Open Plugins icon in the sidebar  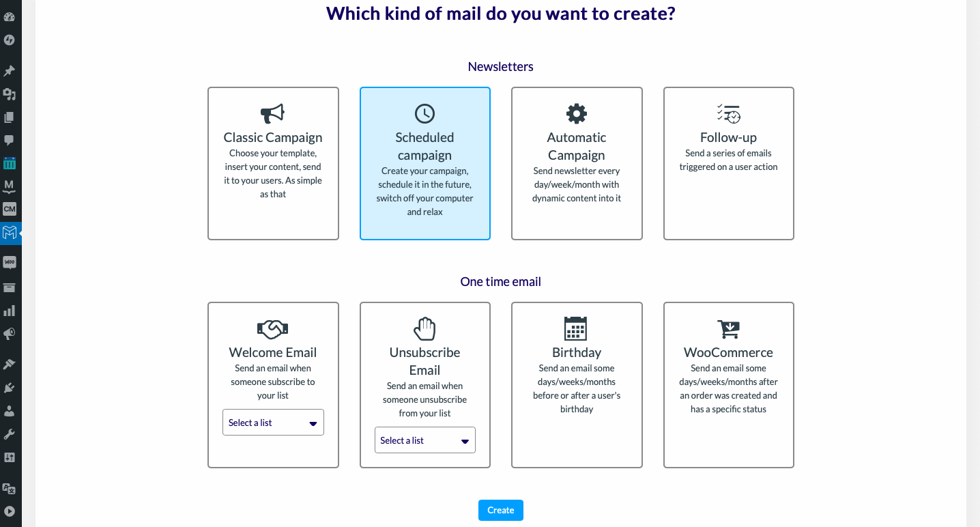click(10, 388)
